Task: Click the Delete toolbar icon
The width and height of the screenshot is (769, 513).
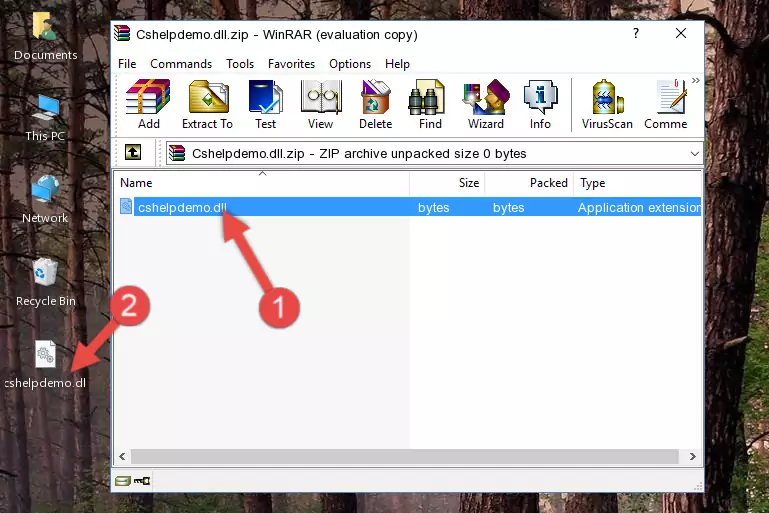Action: [x=376, y=104]
